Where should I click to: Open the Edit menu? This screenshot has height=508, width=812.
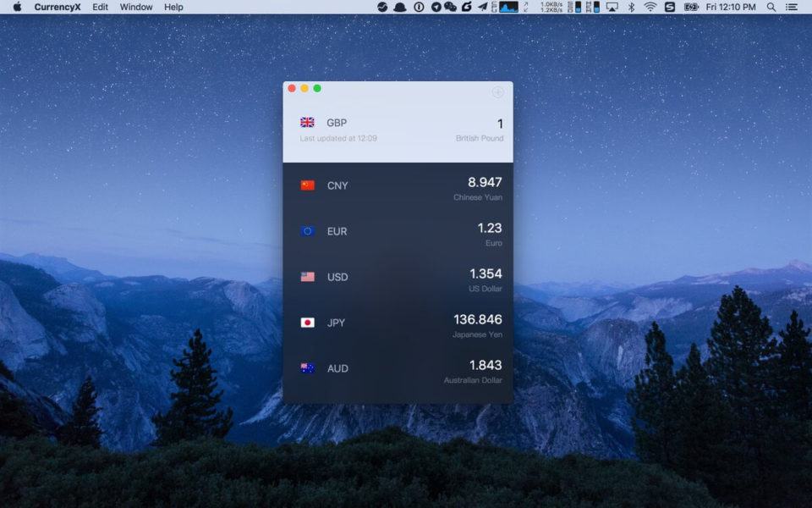[x=100, y=7]
